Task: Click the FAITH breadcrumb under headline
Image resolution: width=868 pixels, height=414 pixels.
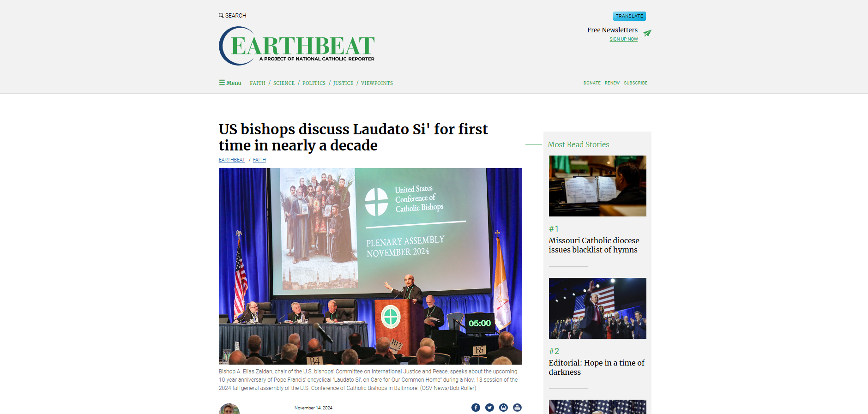Action: [259, 160]
